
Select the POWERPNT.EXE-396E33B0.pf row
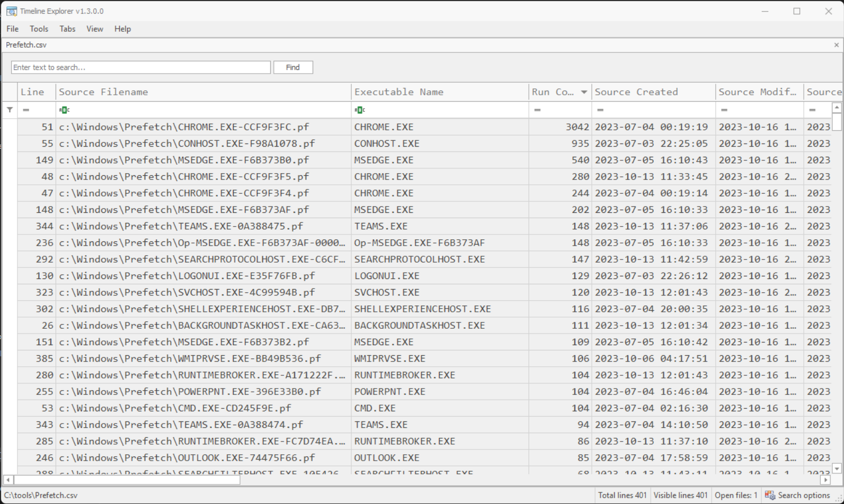424,392
